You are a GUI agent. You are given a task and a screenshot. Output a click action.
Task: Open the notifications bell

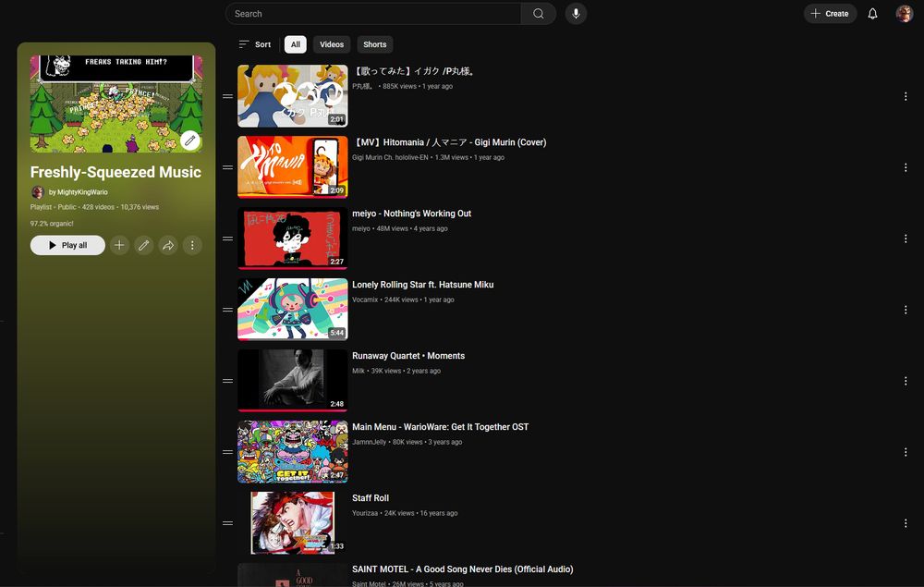click(x=872, y=14)
